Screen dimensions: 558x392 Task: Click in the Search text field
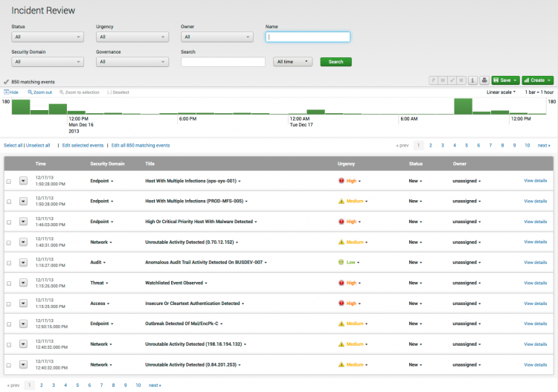pos(223,62)
